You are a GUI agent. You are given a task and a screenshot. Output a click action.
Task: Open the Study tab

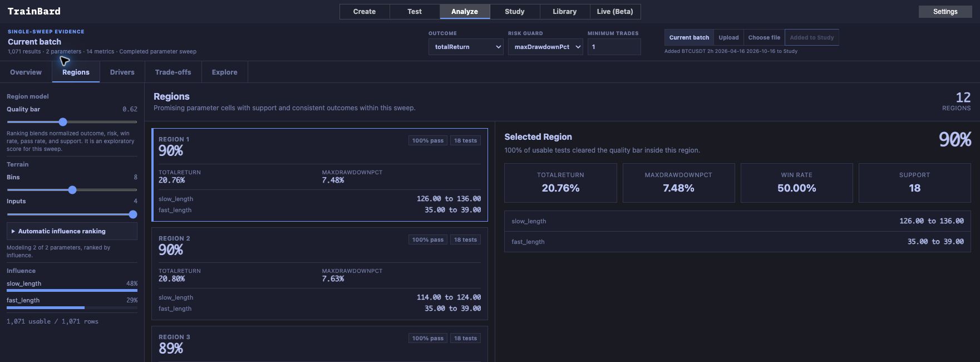[x=515, y=12]
